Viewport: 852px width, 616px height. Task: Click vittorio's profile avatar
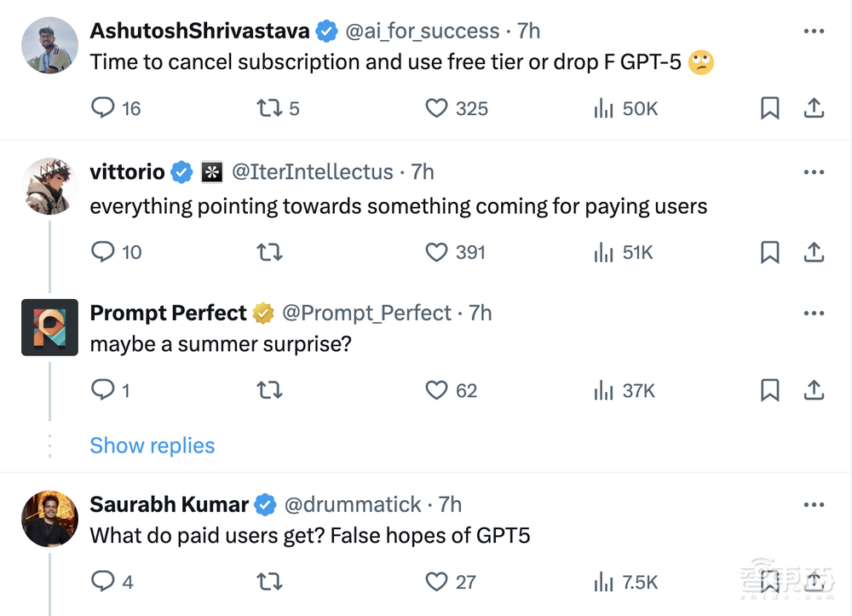pos(49,186)
